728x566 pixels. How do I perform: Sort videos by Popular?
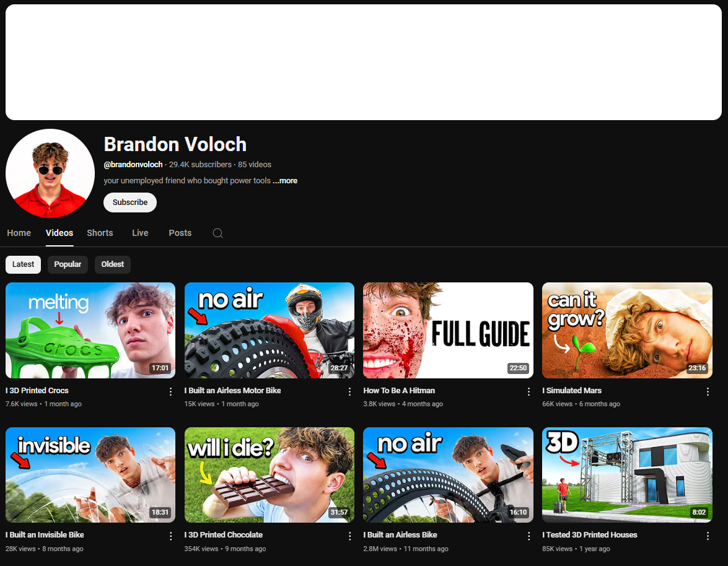point(68,264)
